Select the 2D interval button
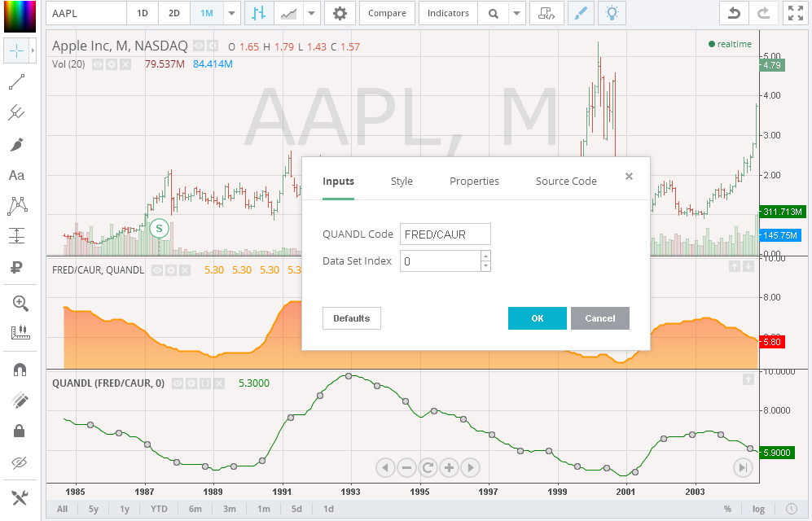The image size is (812, 521). pos(174,14)
